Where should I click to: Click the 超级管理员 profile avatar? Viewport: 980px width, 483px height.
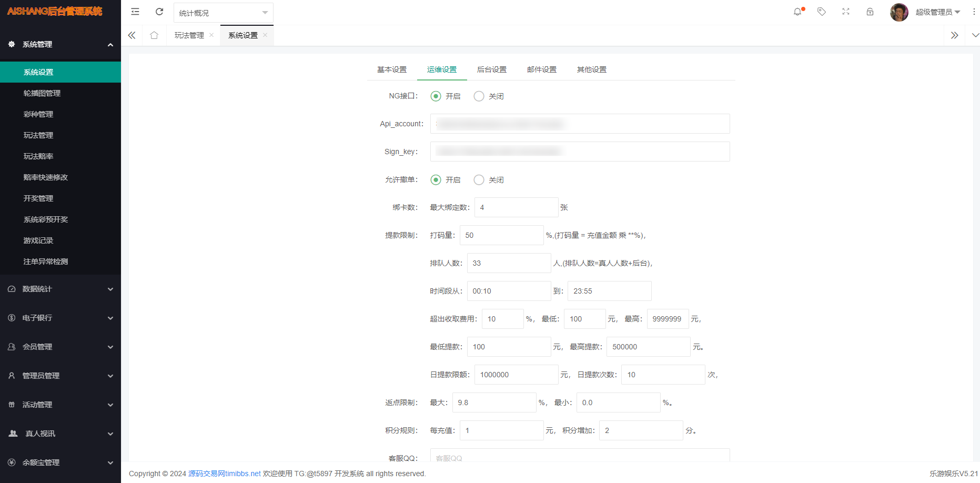tap(899, 12)
